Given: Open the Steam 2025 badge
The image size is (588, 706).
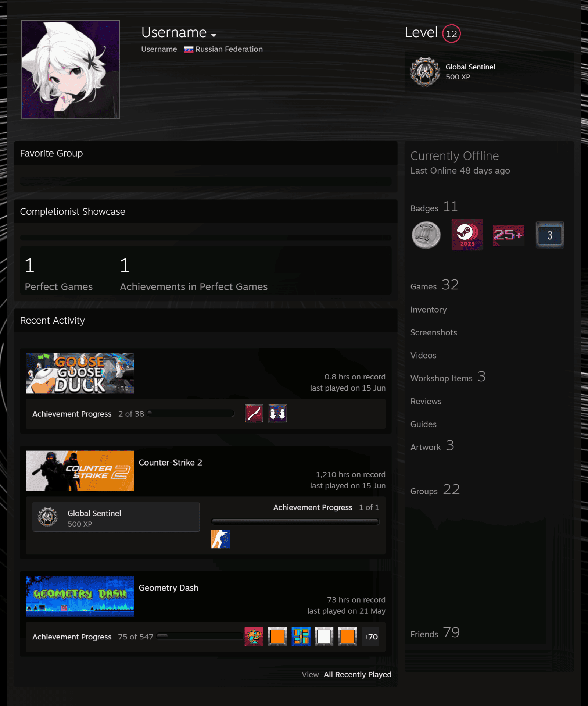Looking at the screenshot, I should tap(467, 235).
